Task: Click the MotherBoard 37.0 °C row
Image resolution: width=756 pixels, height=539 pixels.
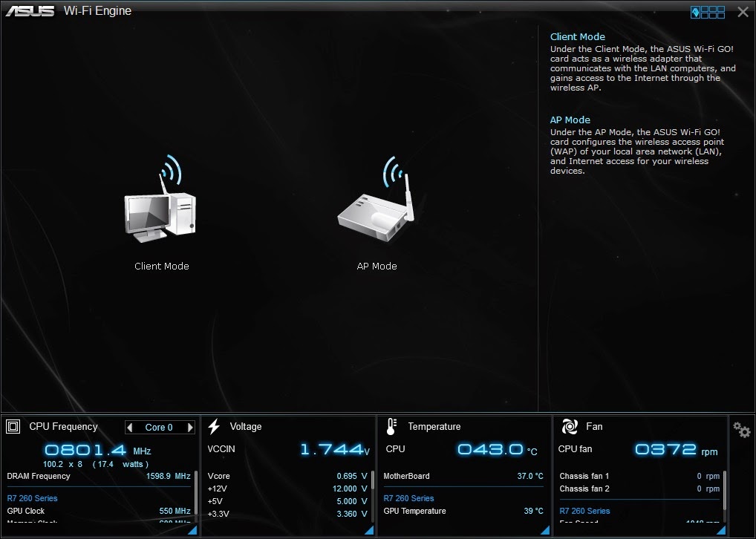Action: (x=463, y=476)
